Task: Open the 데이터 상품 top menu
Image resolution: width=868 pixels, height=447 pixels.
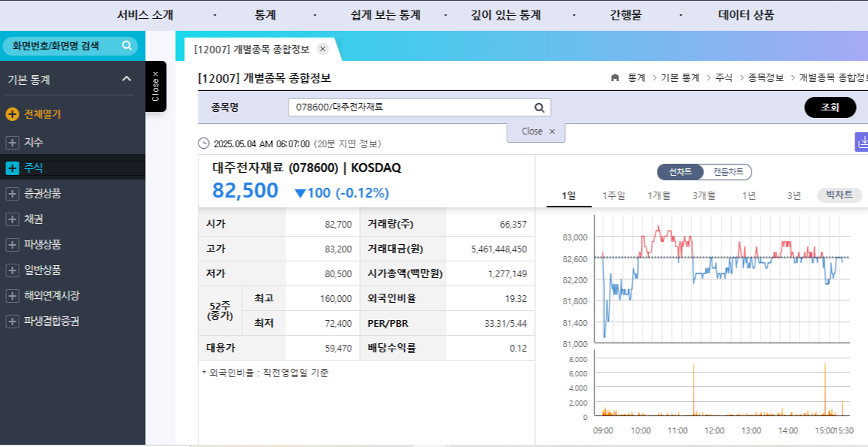Action: (x=746, y=16)
